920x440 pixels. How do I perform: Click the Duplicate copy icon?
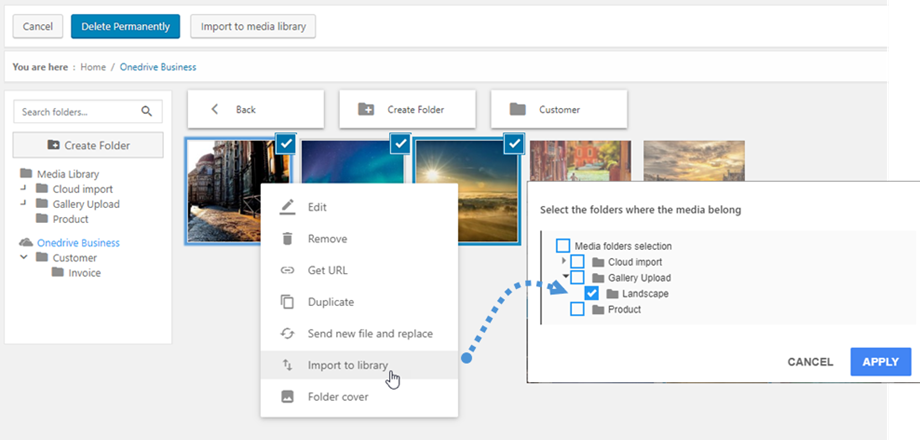[288, 302]
